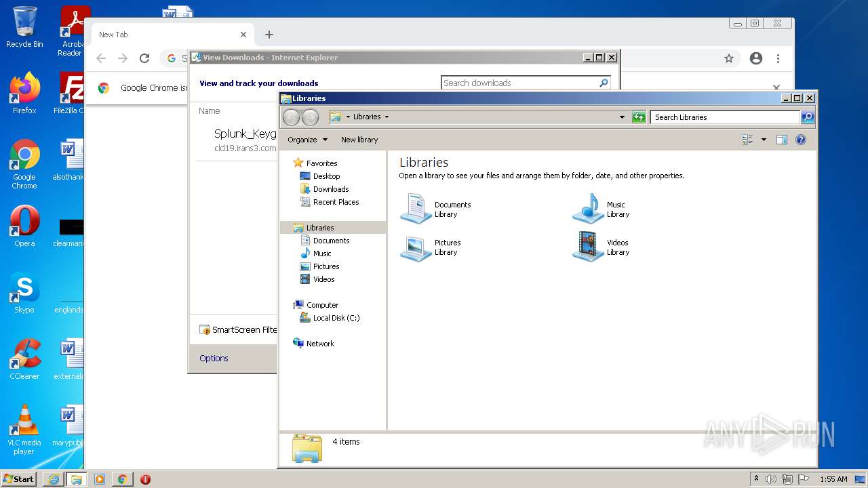Select the Splunk_Keyg download entry

tap(237, 140)
